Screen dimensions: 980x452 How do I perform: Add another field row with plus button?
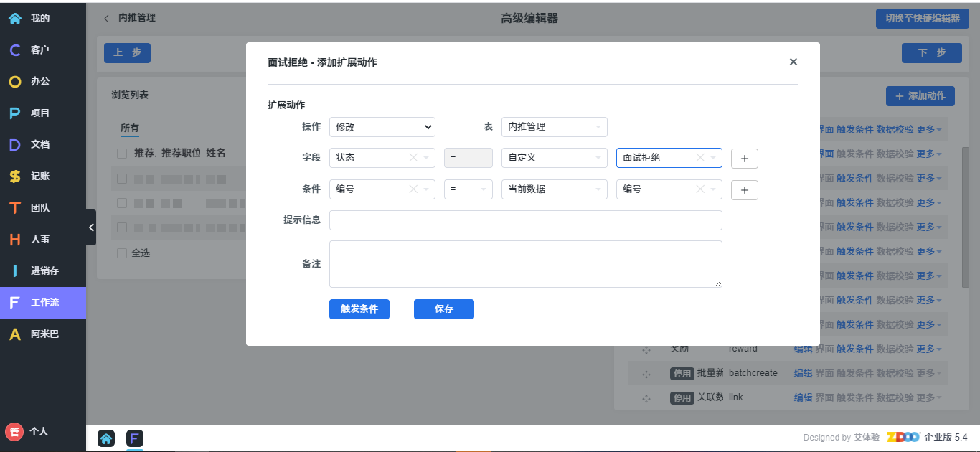[x=744, y=159]
